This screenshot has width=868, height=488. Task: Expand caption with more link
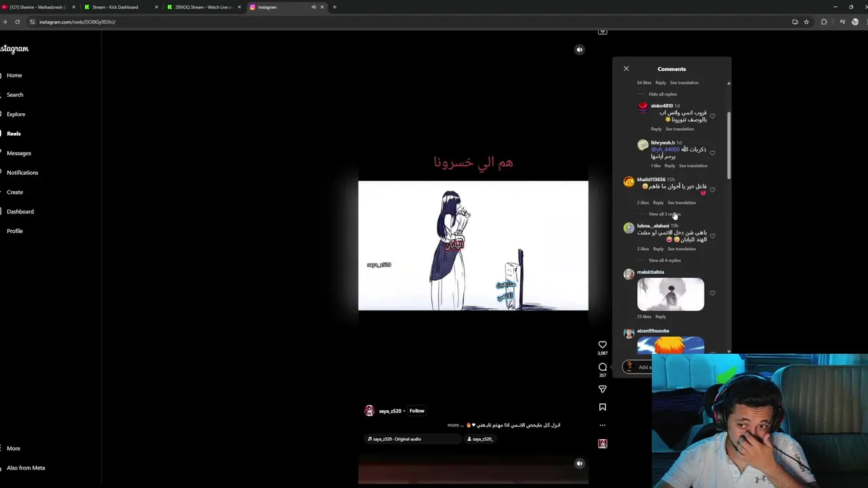pyautogui.click(x=453, y=425)
